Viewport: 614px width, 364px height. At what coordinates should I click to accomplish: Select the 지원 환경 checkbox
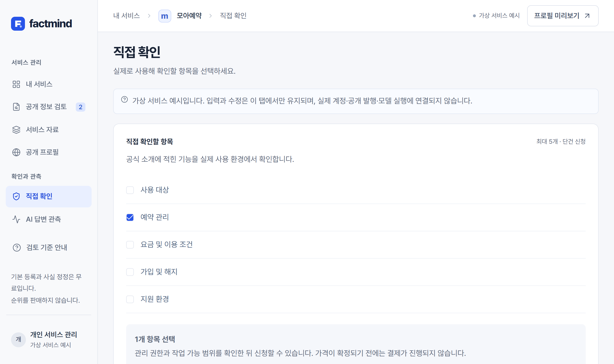[x=130, y=299]
